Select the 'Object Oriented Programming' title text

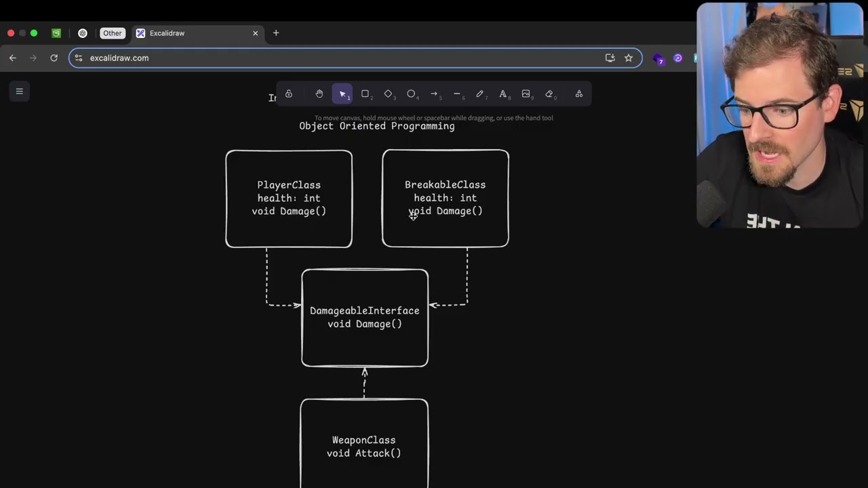coord(377,126)
